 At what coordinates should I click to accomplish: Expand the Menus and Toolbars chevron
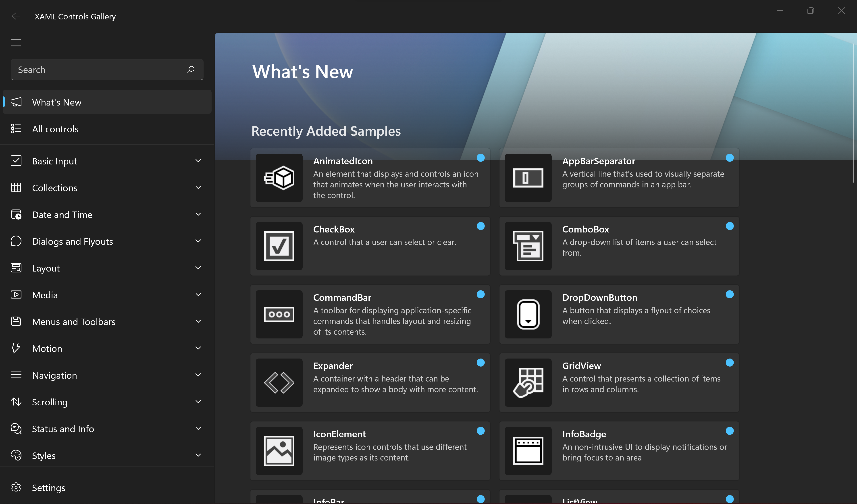198,321
